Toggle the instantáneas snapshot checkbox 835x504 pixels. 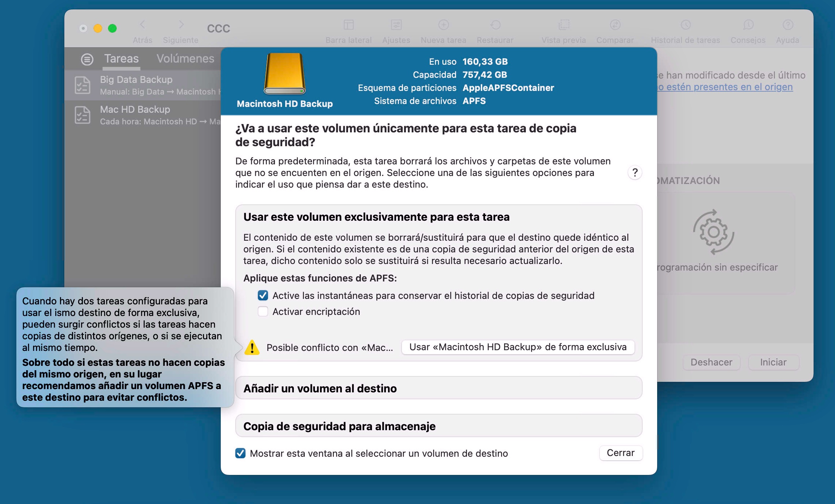pos(263,295)
